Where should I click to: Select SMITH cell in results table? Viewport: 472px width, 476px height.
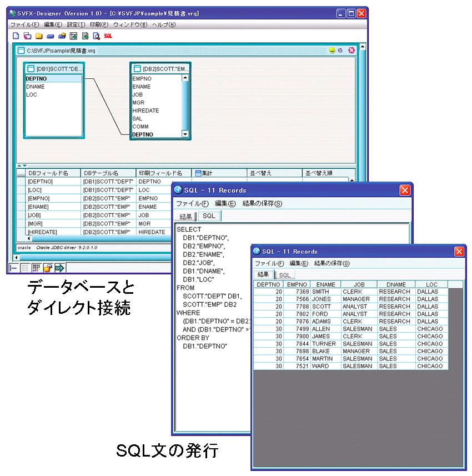point(326,292)
